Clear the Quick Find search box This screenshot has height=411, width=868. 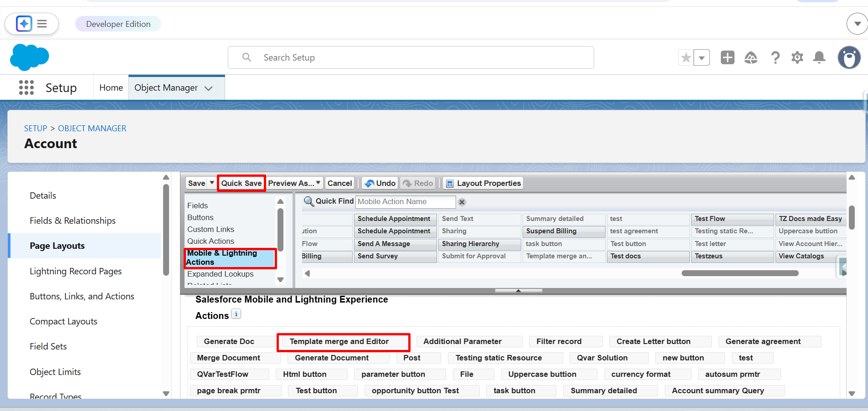[x=462, y=202]
